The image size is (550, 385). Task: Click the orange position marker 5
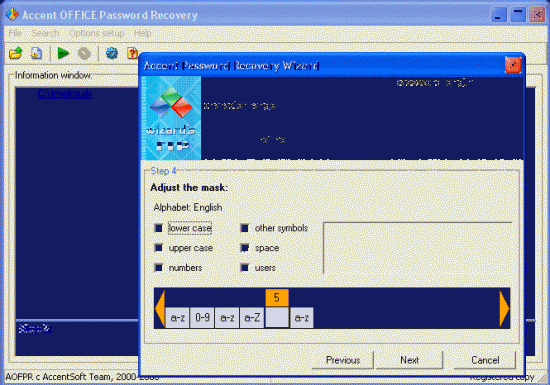click(277, 298)
